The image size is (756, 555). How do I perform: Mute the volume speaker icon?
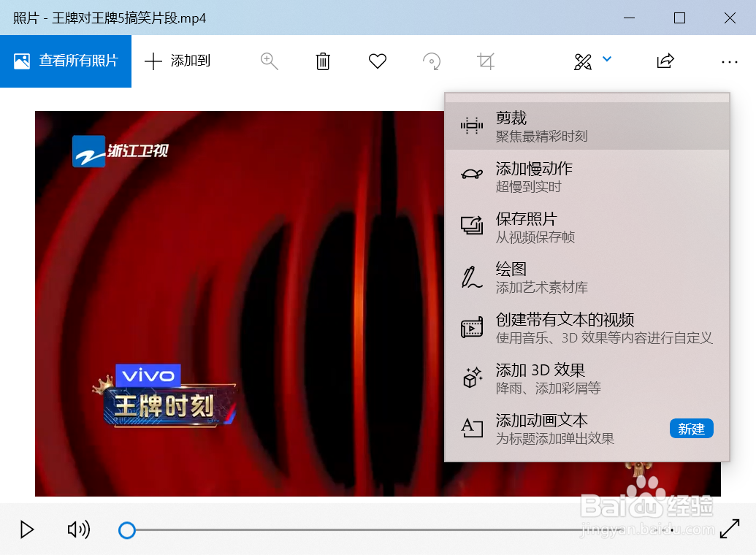(79, 529)
